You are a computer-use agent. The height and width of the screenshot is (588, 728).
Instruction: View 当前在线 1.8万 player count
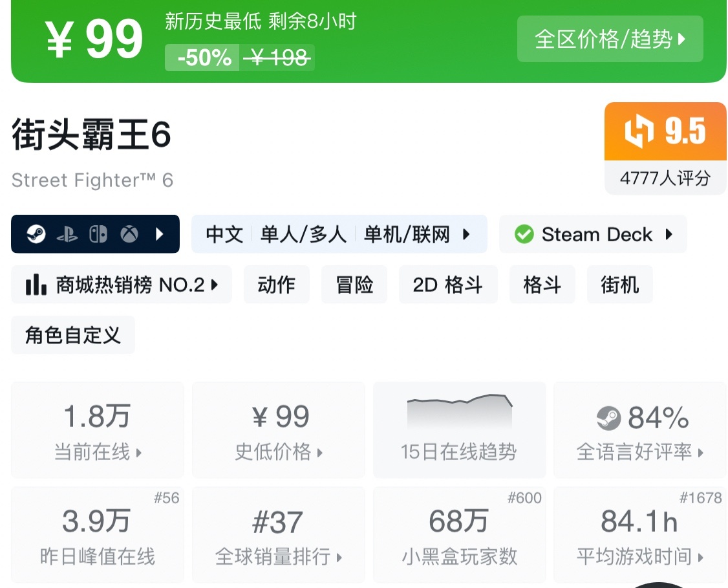(98, 430)
